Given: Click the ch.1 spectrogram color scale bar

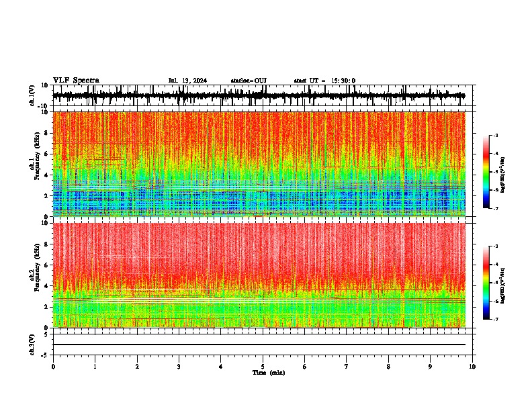Looking at the screenshot, I should [x=486, y=172].
